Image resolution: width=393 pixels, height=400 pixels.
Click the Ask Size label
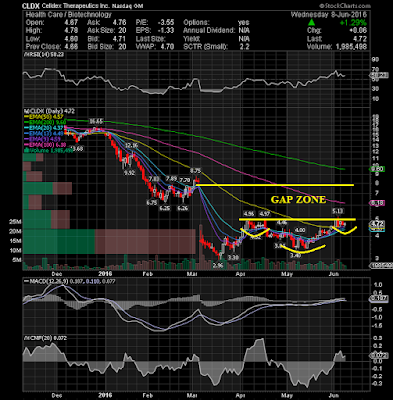(x=100, y=31)
